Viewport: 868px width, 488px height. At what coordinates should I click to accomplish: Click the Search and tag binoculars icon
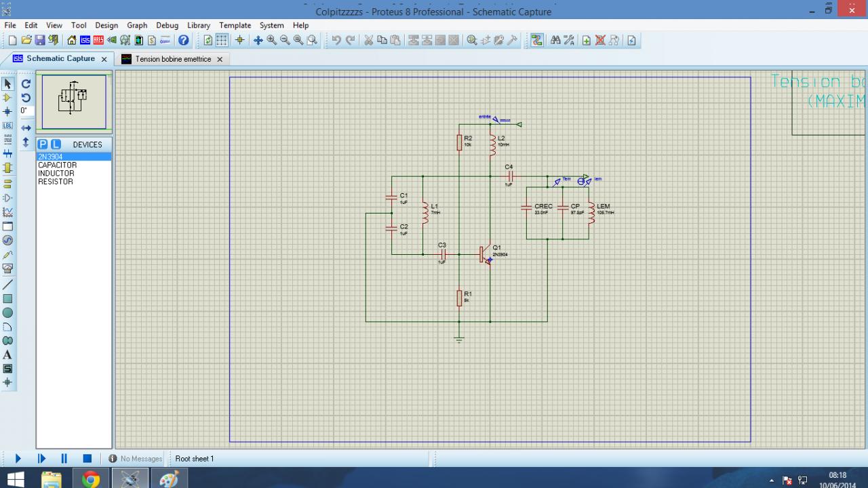click(x=555, y=41)
